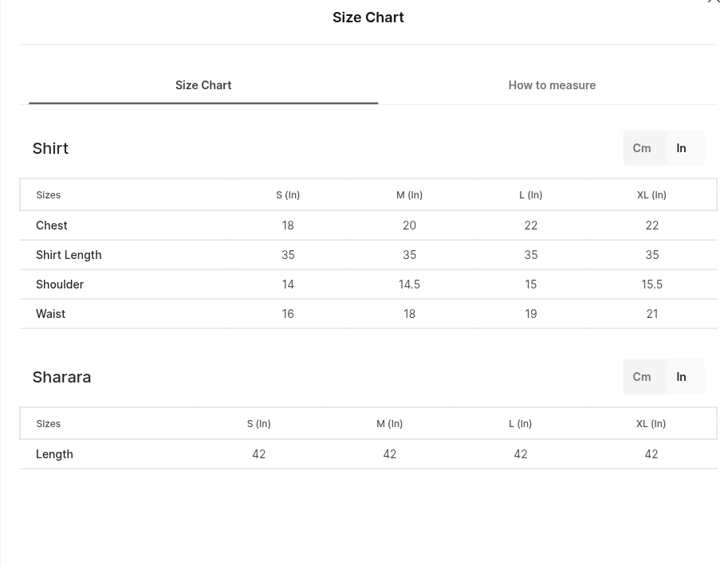Viewport: 728px width, 565px height.
Task: Select the Size Chart tab
Action: (x=203, y=85)
